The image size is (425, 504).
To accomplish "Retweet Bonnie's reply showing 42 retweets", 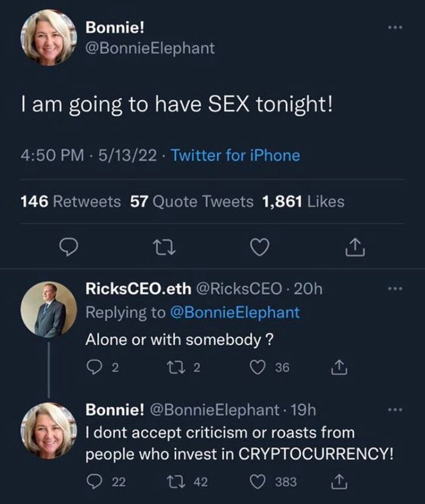I will coord(175,482).
